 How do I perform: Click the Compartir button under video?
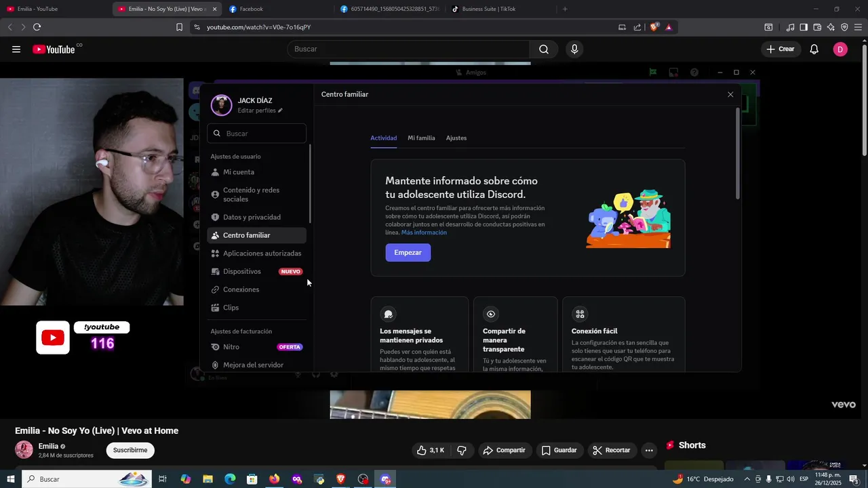click(505, 450)
